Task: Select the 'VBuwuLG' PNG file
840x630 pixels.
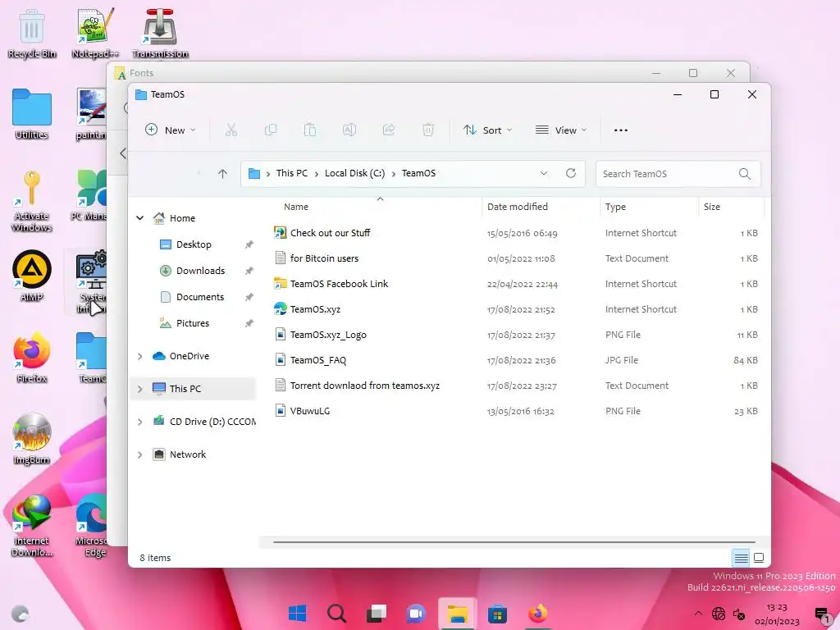Action: tap(310, 411)
